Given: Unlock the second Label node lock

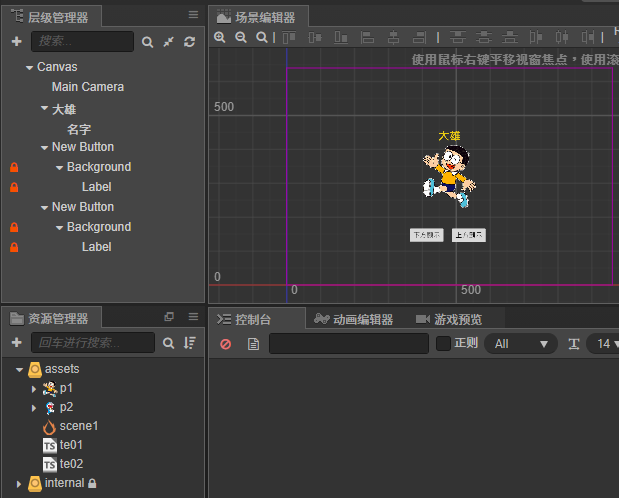Looking at the screenshot, I should pos(14,247).
